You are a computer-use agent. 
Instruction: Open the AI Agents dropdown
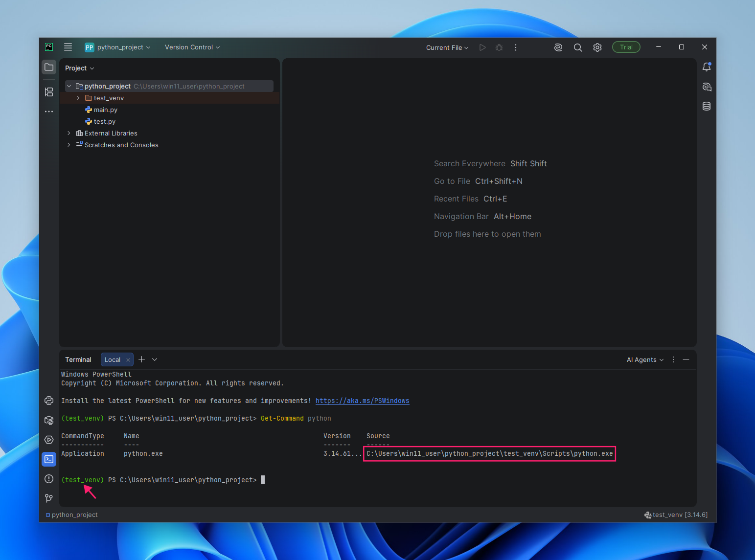tap(645, 360)
